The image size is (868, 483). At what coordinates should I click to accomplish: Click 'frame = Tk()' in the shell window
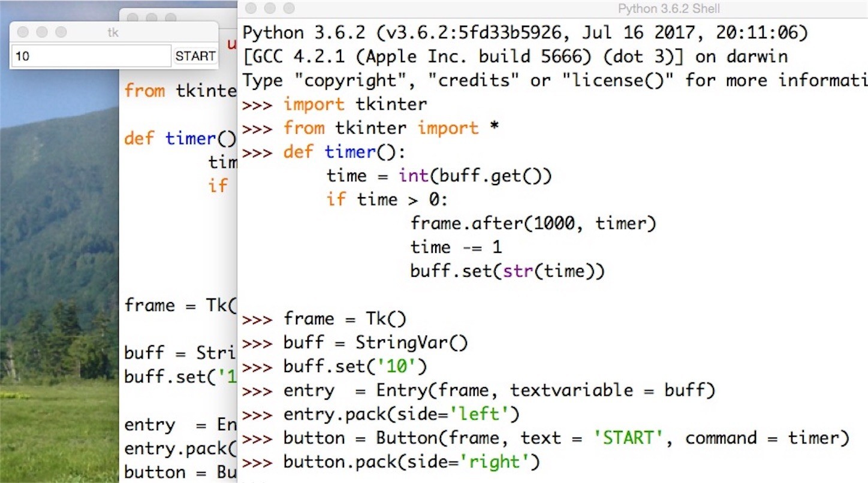pos(345,319)
